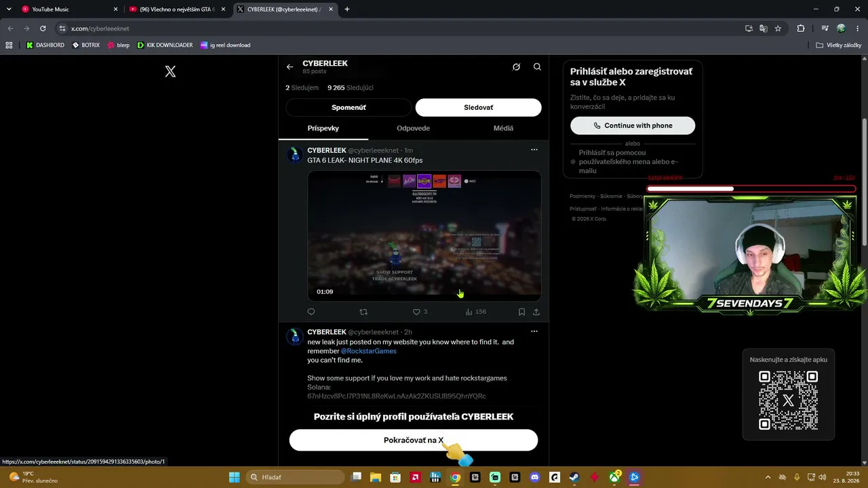Switch to the Všechno o největším GTA tab
868x488 pixels.
coord(177,9)
